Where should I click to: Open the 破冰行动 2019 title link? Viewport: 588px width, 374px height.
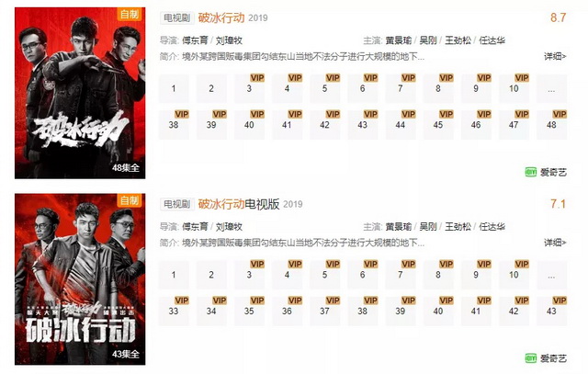[x=221, y=17]
